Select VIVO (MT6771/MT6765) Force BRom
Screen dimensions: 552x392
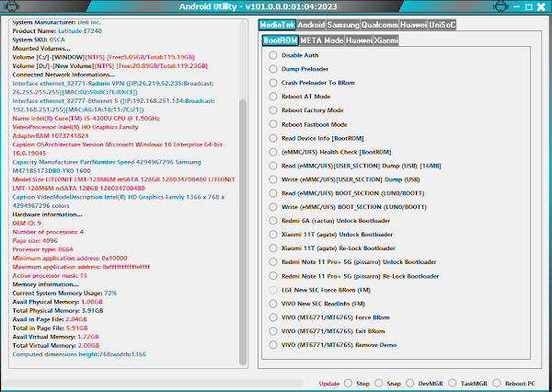(x=273, y=317)
